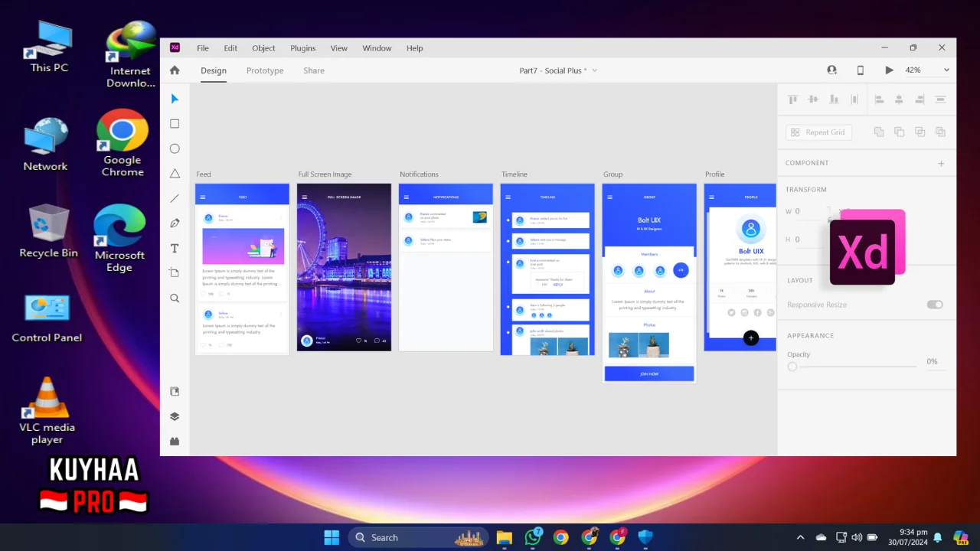
Task: Select the Select (arrow) tool
Action: 175,99
